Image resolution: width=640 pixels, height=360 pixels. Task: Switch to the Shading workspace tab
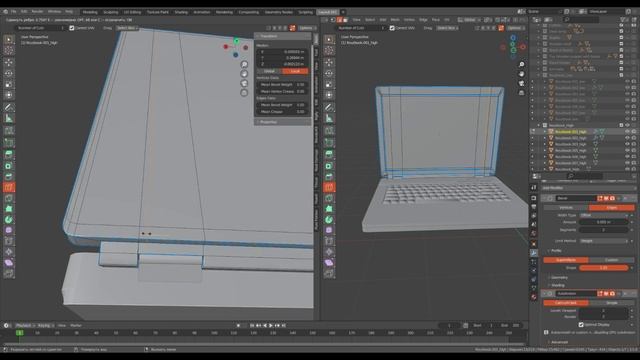coord(181,12)
